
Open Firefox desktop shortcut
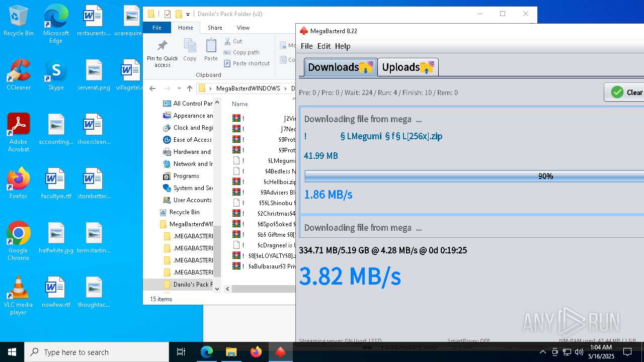[x=19, y=184]
